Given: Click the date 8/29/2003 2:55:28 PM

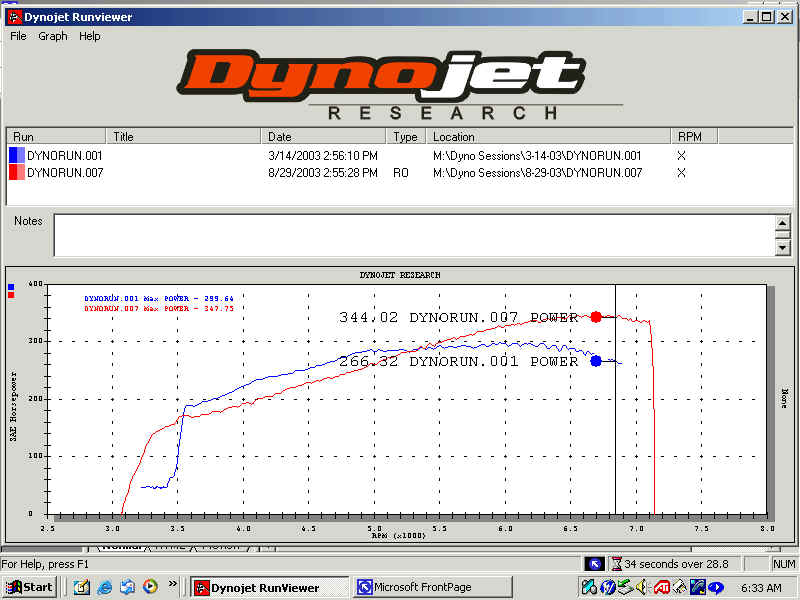Looking at the screenshot, I should click(323, 173).
